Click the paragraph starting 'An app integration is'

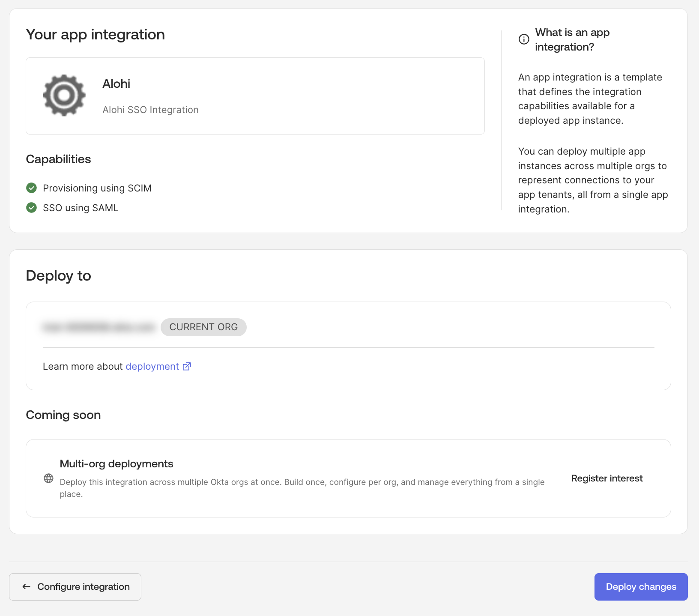tap(590, 99)
